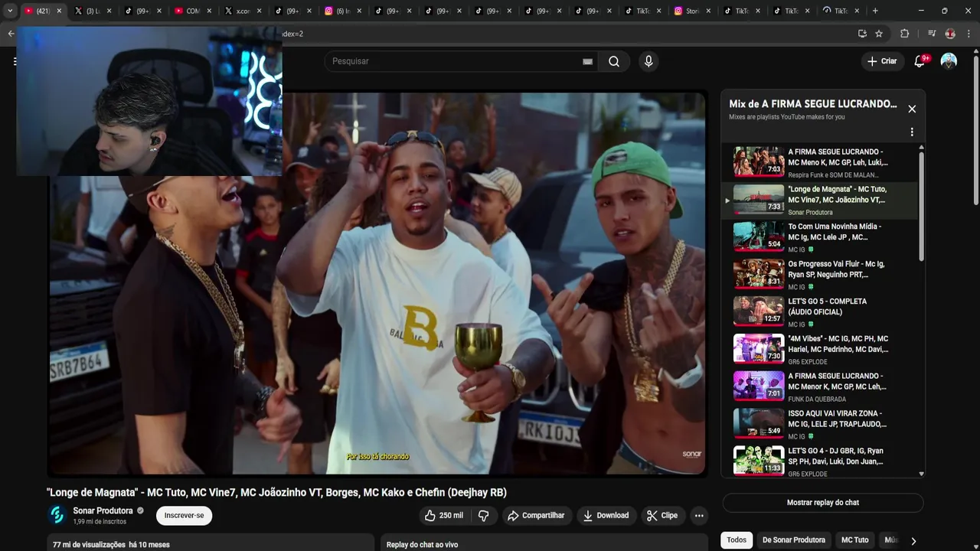Open a new browser tab
Viewport: 980px width, 551px height.
pos(875,11)
